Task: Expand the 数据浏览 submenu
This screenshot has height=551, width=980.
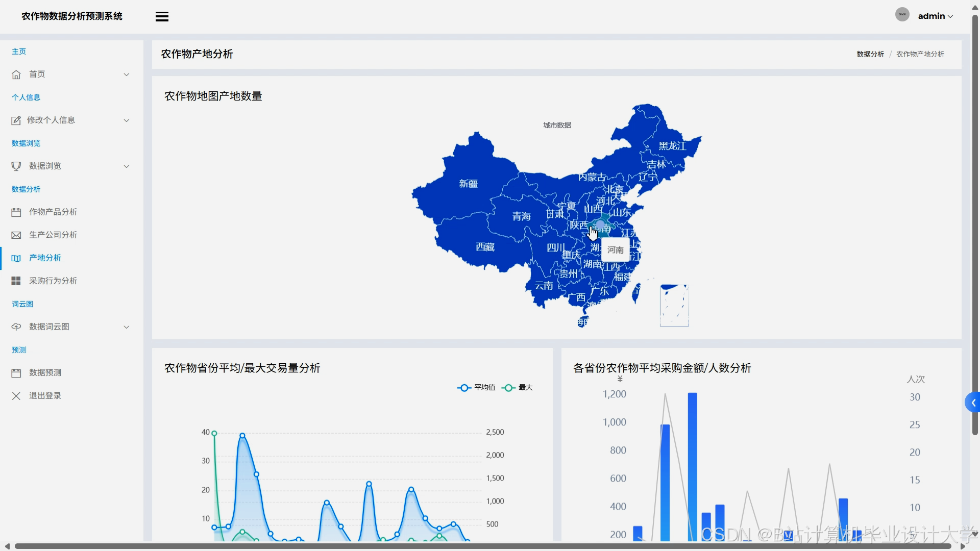Action: pyautogui.click(x=126, y=166)
